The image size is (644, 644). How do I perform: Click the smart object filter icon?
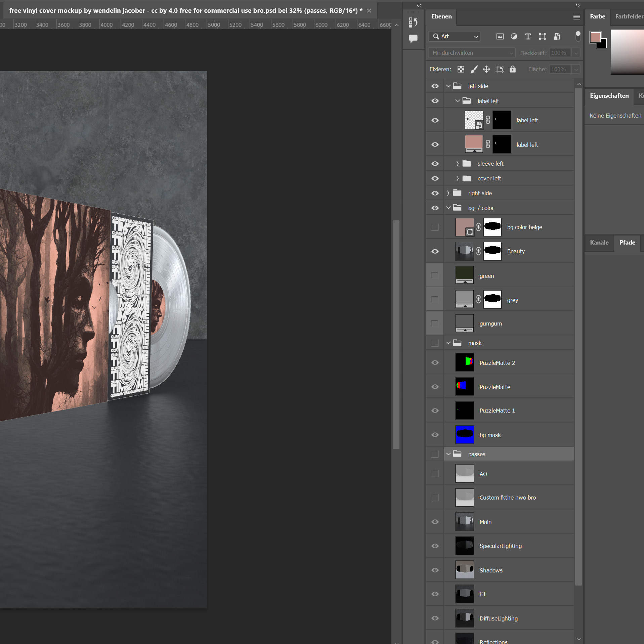[x=557, y=37]
